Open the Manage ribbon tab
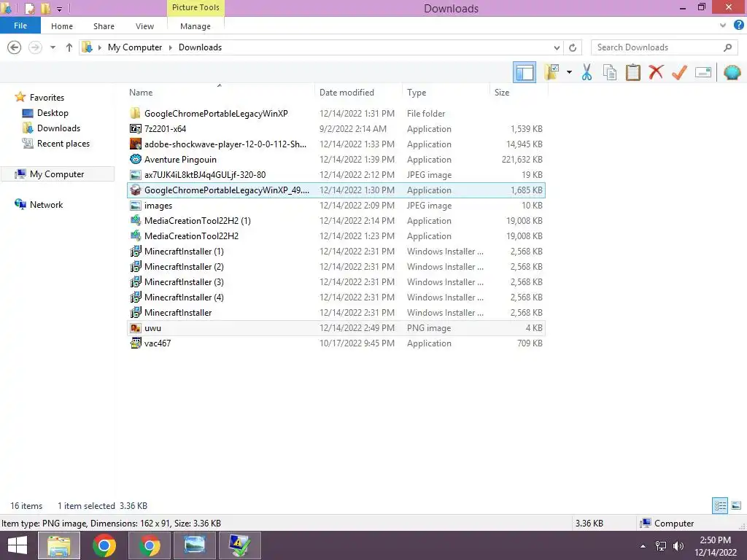Image resolution: width=747 pixels, height=560 pixels. [196, 26]
